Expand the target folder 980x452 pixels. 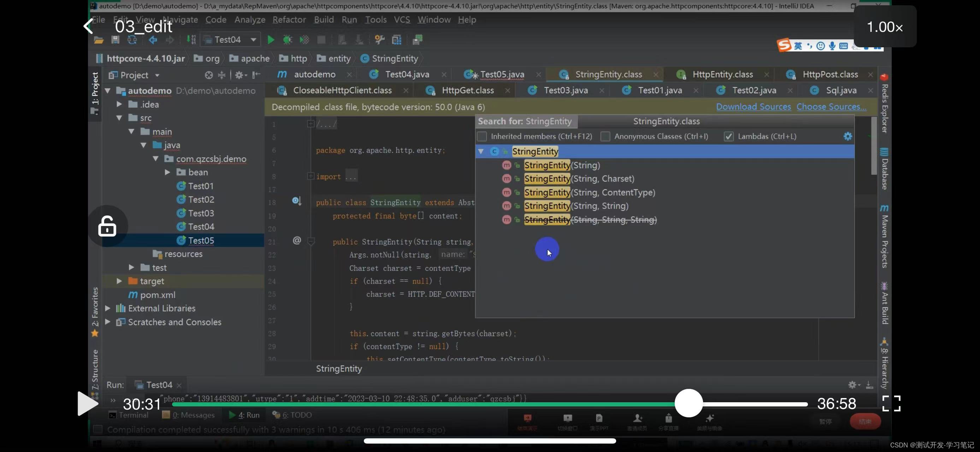pyautogui.click(x=119, y=281)
